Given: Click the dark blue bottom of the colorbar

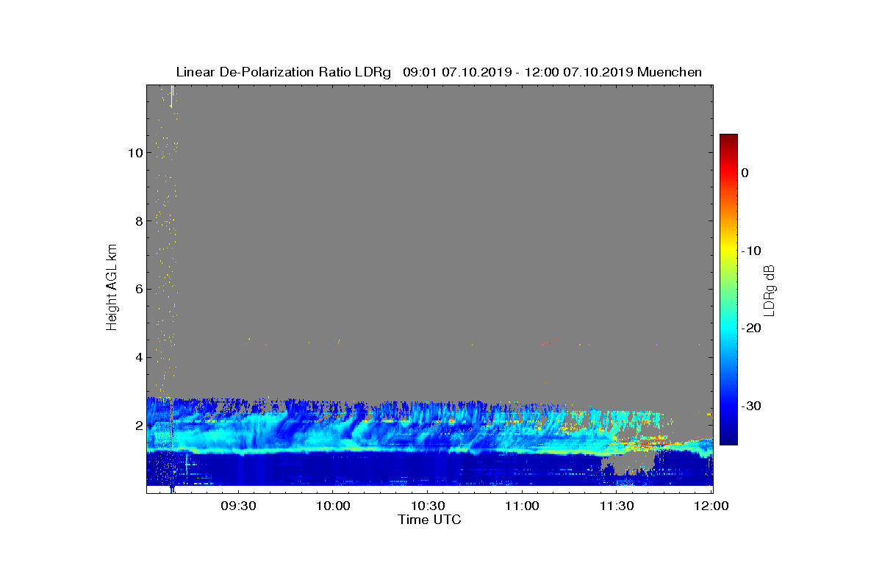Looking at the screenshot, I should pos(728,438).
